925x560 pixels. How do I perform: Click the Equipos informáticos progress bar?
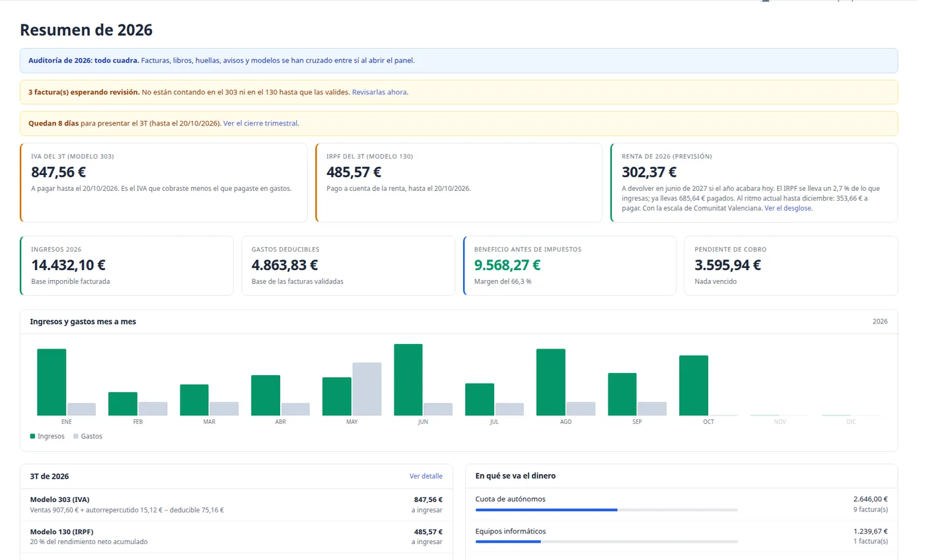[607, 542]
